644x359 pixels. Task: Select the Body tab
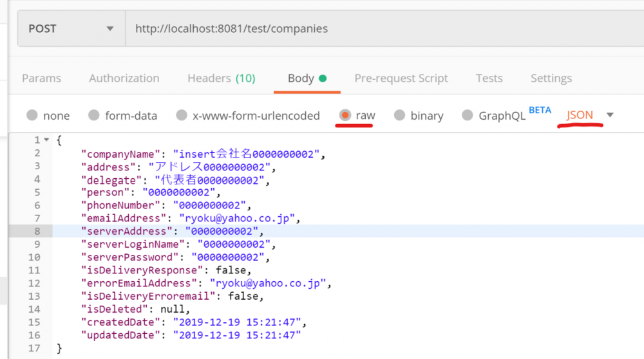click(x=307, y=78)
